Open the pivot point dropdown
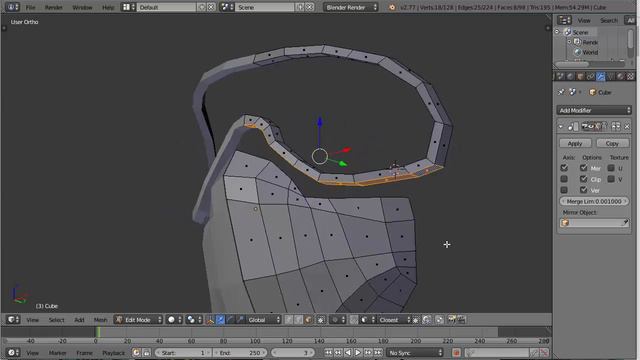The image size is (640, 360). (193, 320)
